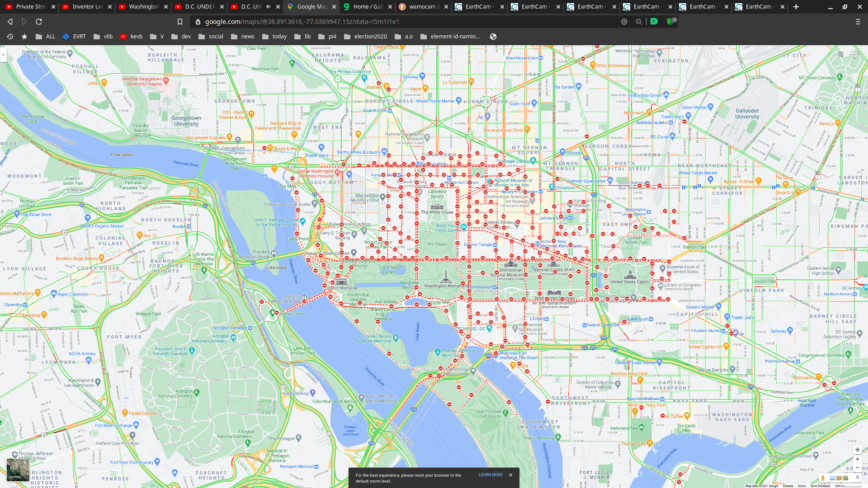Click Send feedback in map footer
Screen dimensions: 868x488
(820, 486)
